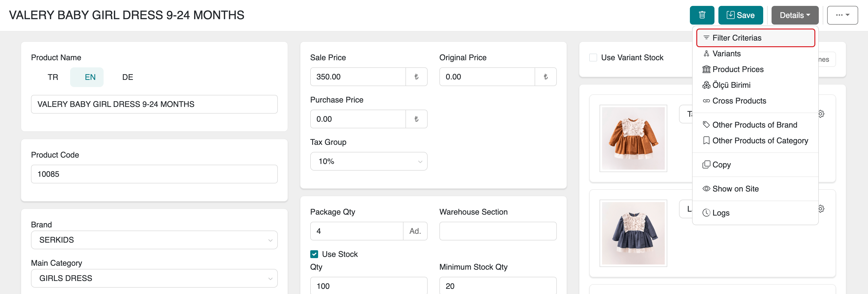
Task: Open the Main Category GIRLS DRESS dropdown
Action: tap(154, 279)
